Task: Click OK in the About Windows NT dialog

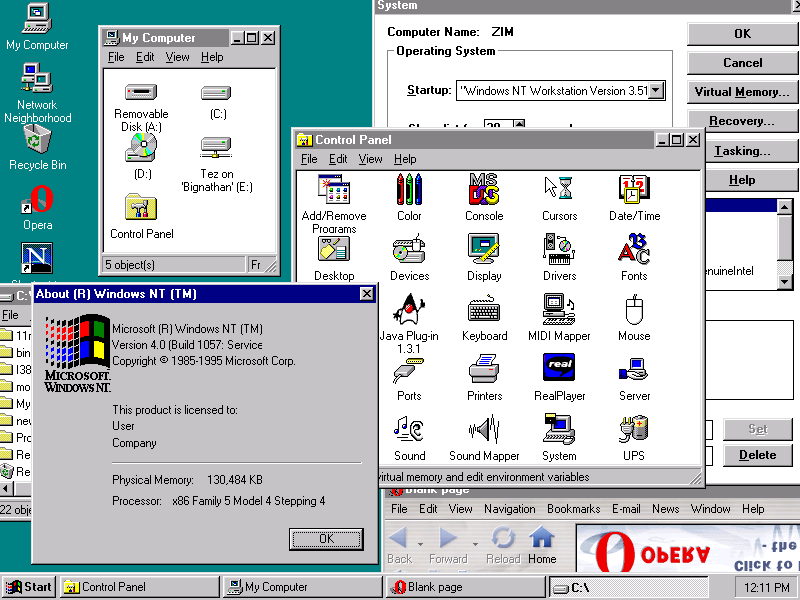Action: (326, 538)
